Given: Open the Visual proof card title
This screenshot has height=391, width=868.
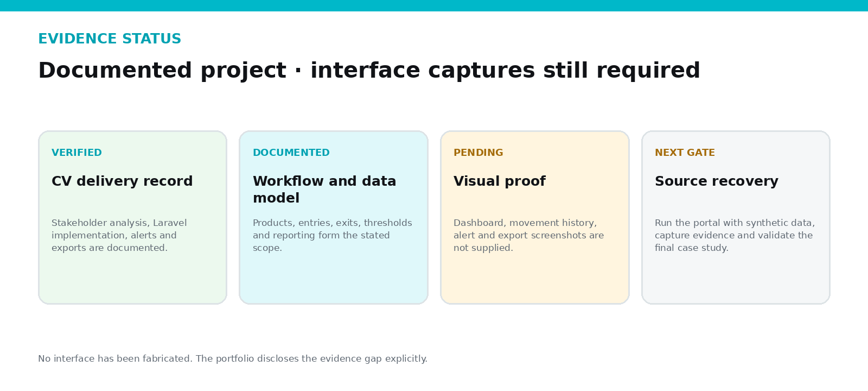Looking at the screenshot, I should pos(500,181).
